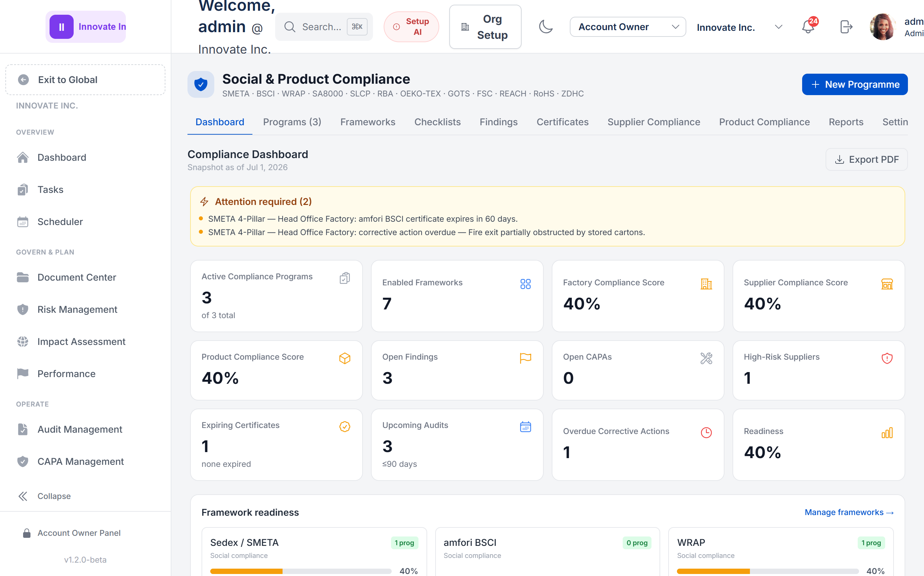Viewport: 924px width, 576px height.
Task: Select the Checklists tab
Action: 438,122
